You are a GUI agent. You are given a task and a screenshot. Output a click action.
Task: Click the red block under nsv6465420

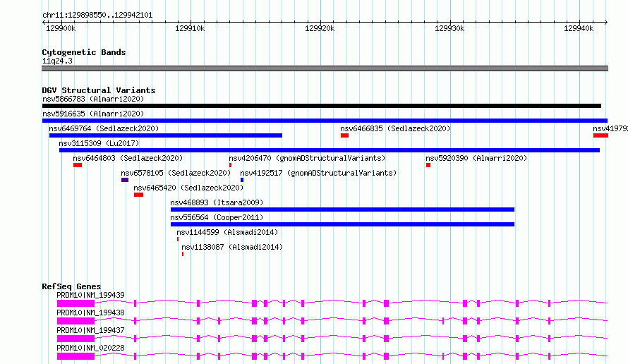(138, 195)
